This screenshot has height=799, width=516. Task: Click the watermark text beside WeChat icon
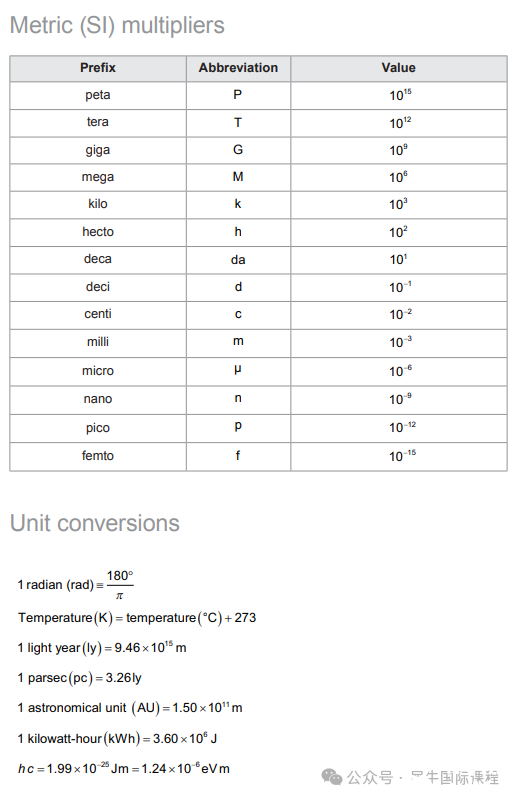point(423,778)
